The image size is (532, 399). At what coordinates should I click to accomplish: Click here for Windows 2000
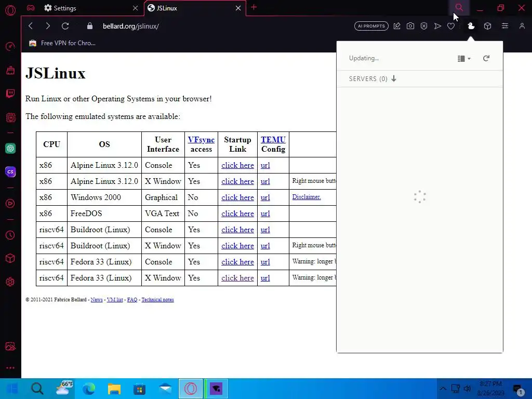pyautogui.click(x=237, y=197)
